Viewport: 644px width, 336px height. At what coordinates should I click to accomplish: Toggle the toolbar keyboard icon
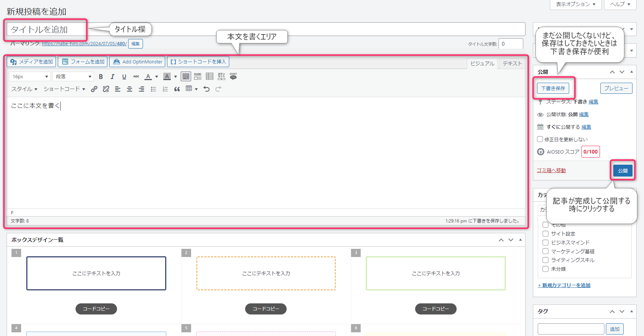click(x=186, y=77)
